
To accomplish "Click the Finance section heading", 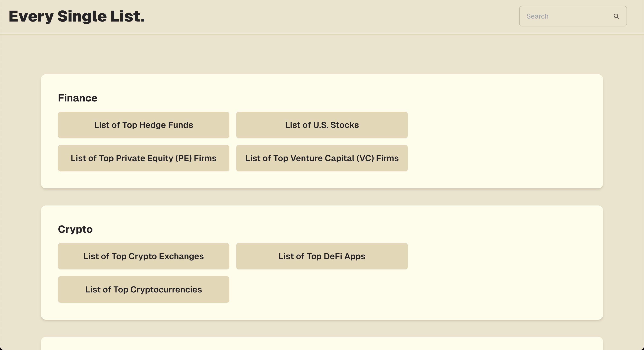I will [x=78, y=98].
